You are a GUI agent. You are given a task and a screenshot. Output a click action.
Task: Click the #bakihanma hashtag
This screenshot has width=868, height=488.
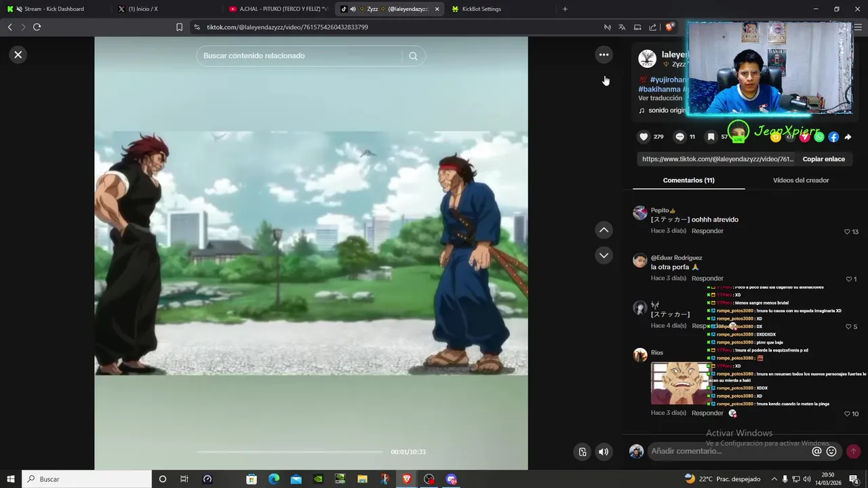click(x=659, y=89)
